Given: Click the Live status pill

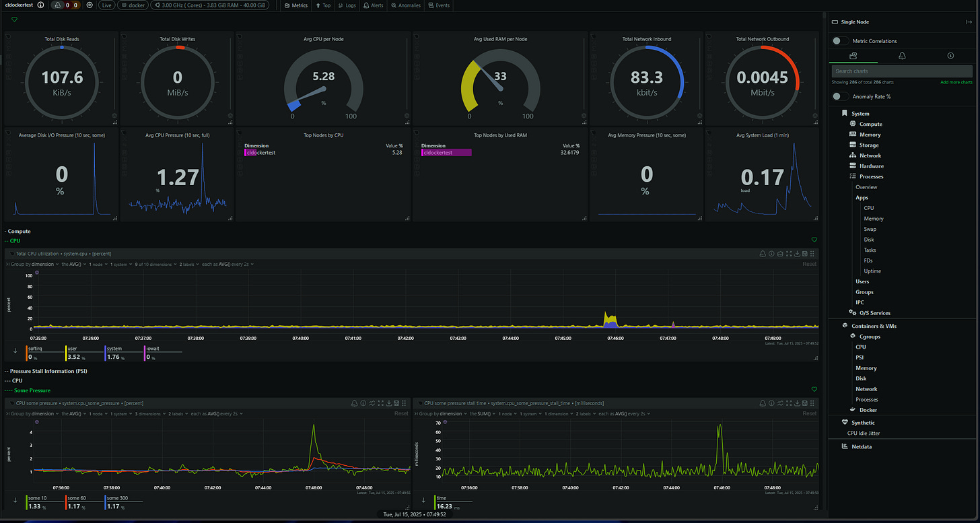Looking at the screenshot, I should click(106, 5).
